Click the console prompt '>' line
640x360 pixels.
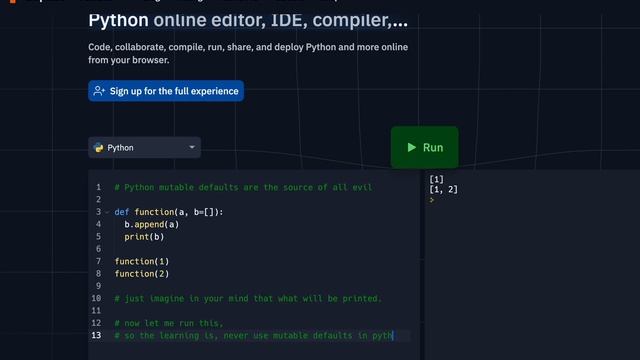(431, 200)
